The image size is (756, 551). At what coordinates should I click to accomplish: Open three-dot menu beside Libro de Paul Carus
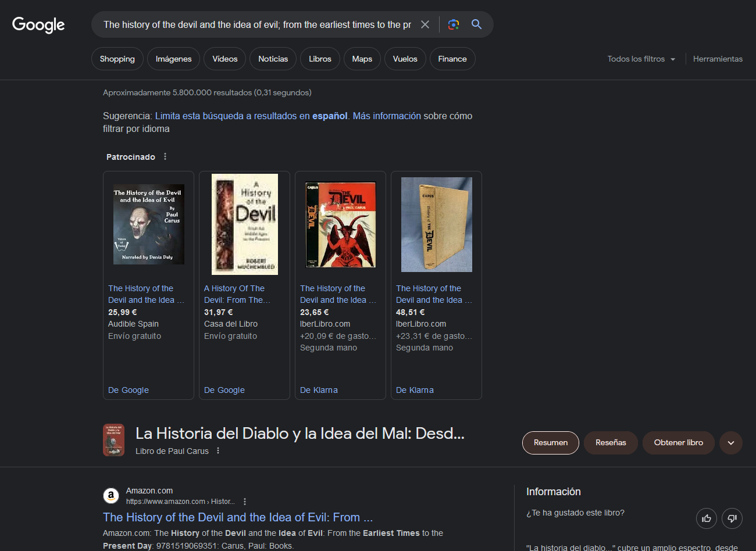pyautogui.click(x=218, y=451)
